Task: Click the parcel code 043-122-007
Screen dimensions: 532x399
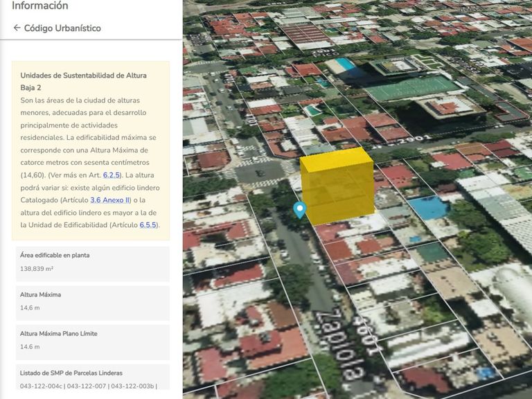Action: pyautogui.click(x=86, y=386)
